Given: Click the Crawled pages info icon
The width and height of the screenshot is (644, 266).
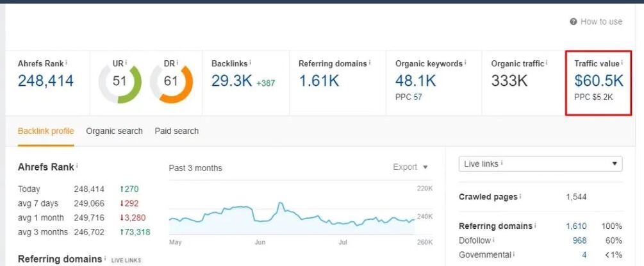Looking at the screenshot, I should 520,197.
